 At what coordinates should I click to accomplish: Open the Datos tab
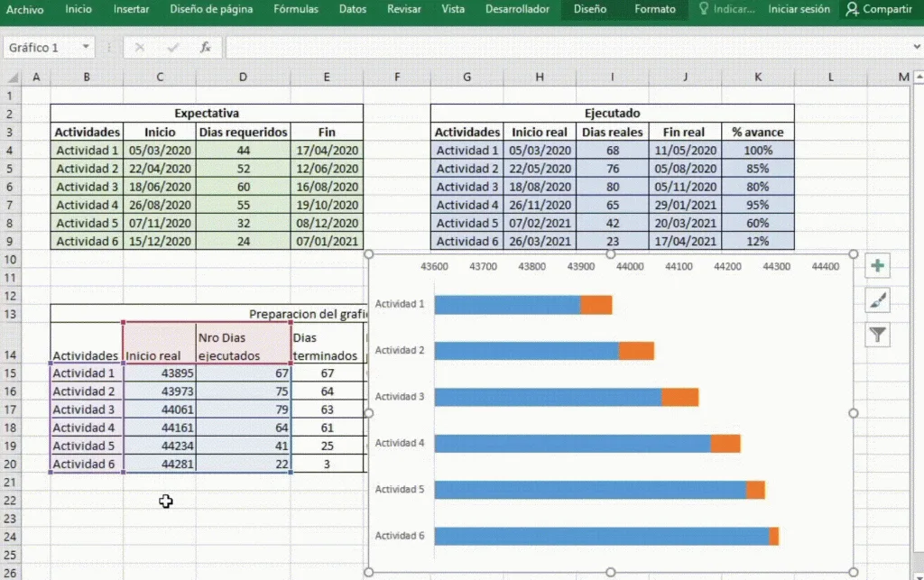click(x=353, y=9)
